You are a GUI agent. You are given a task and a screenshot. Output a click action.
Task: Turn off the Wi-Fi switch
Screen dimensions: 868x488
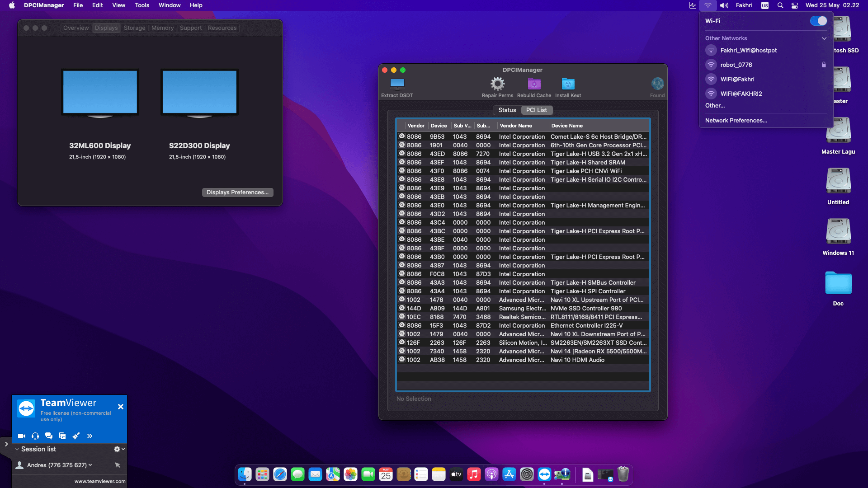pyautogui.click(x=818, y=21)
